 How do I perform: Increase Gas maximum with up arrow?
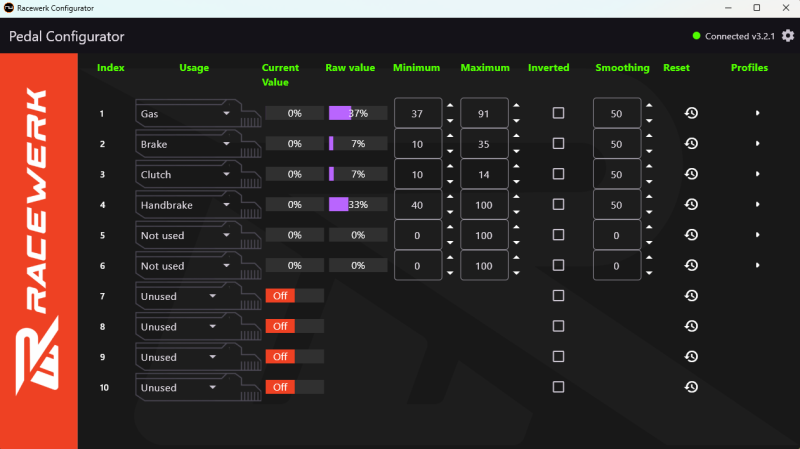tap(516, 106)
